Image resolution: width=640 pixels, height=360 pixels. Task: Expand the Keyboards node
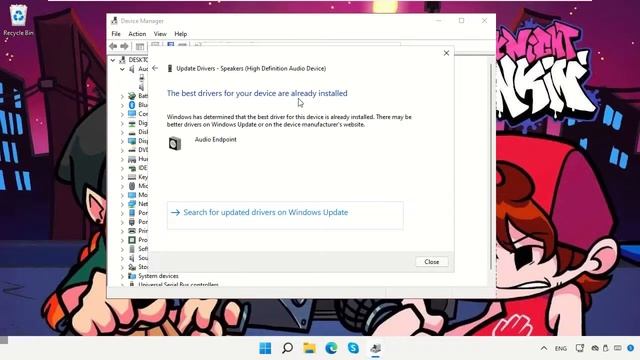click(122, 177)
